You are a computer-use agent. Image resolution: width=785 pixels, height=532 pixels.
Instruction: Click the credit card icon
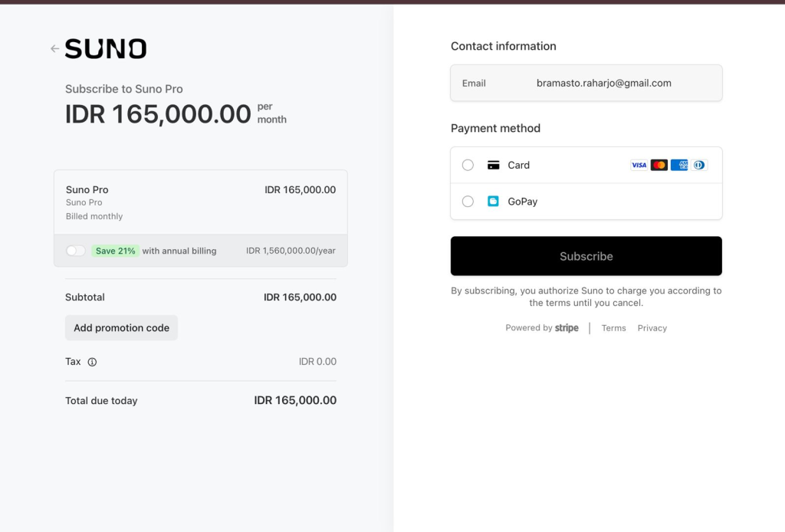494,165
